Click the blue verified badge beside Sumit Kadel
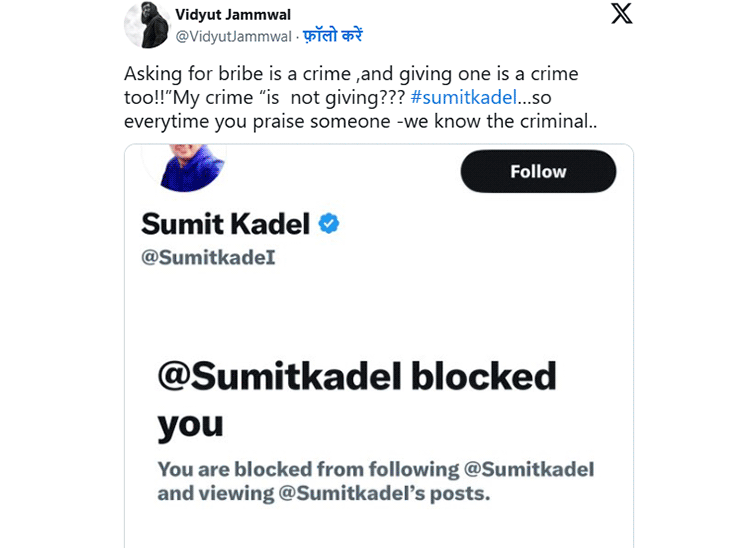This screenshot has height=548, width=730. pos(329,223)
